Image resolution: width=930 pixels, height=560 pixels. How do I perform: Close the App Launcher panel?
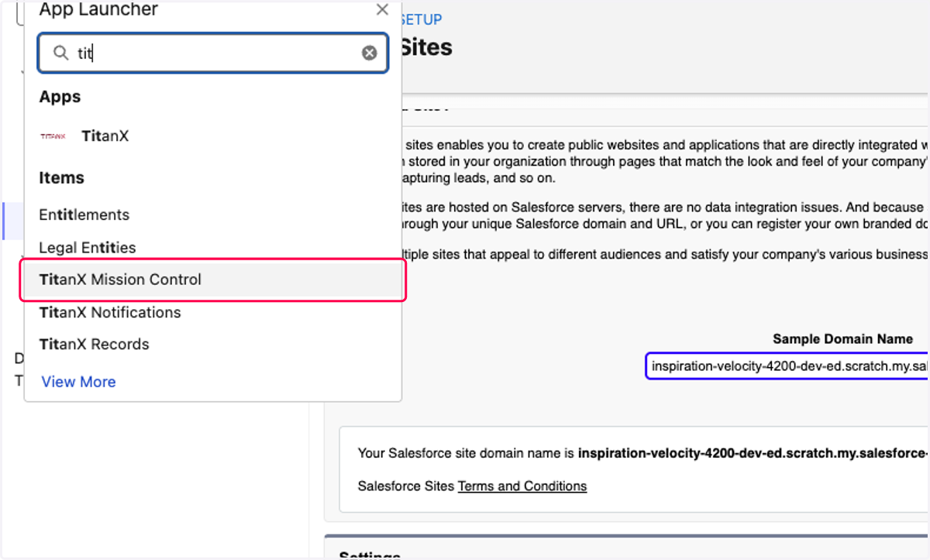tap(382, 9)
